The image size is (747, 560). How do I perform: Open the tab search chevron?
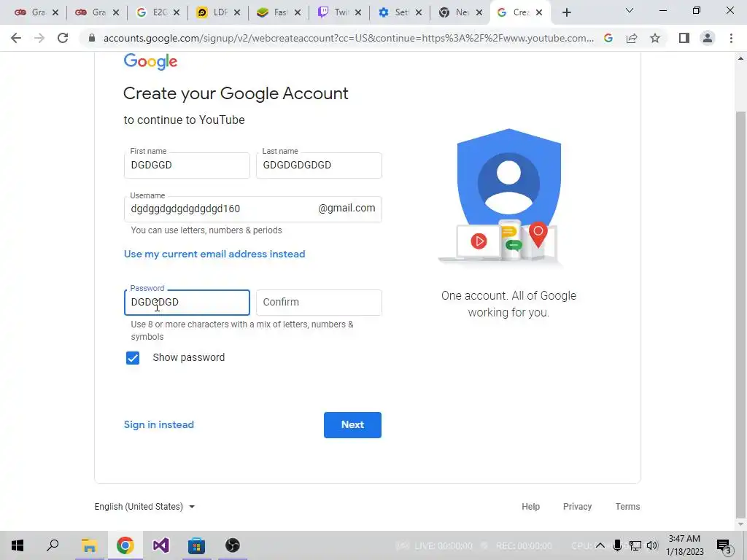(x=630, y=10)
